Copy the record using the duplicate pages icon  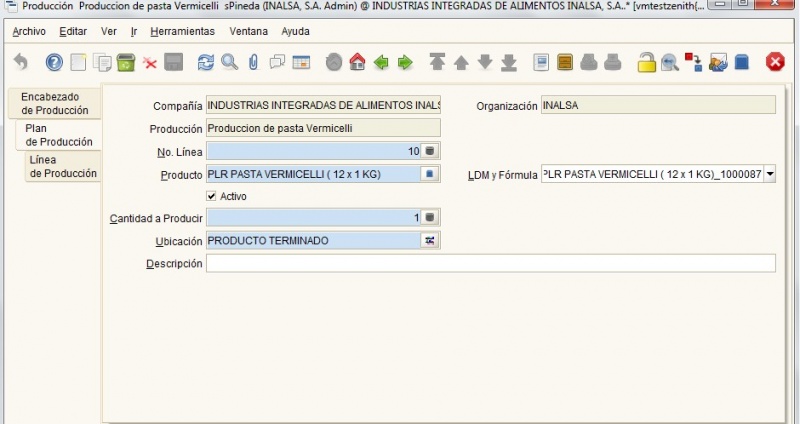pyautogui.click(x=102, y=62)
